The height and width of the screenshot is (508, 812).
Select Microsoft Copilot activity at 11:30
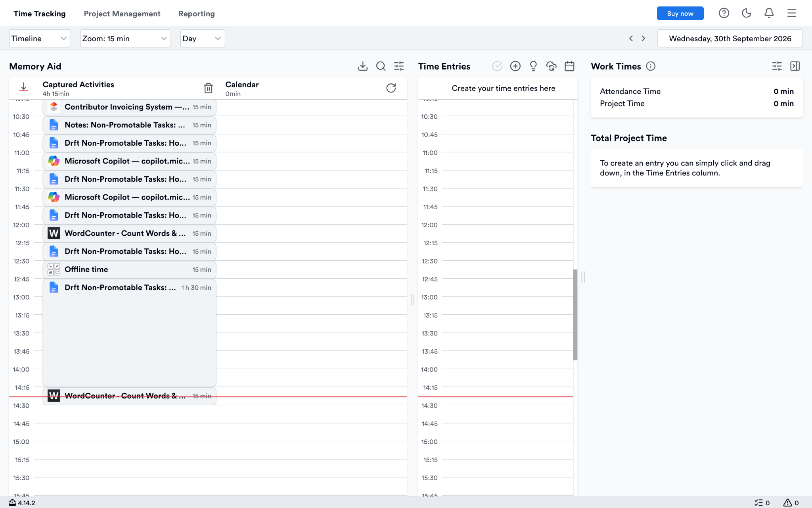(x=129, y=197)
